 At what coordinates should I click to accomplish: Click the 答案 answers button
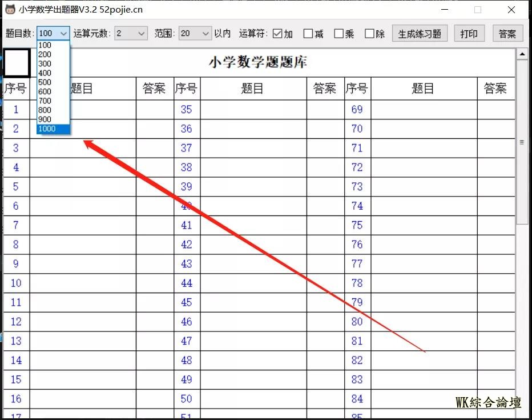507,34
